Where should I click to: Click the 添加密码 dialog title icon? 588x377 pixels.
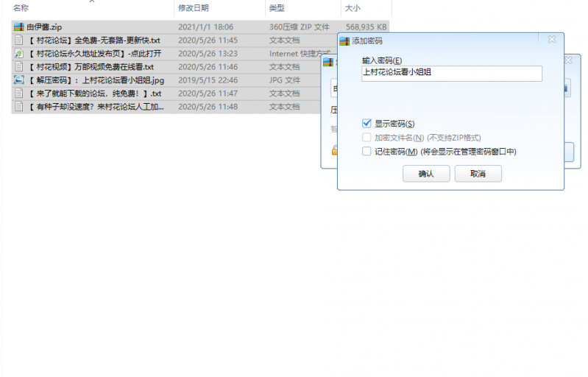point(344,41)
